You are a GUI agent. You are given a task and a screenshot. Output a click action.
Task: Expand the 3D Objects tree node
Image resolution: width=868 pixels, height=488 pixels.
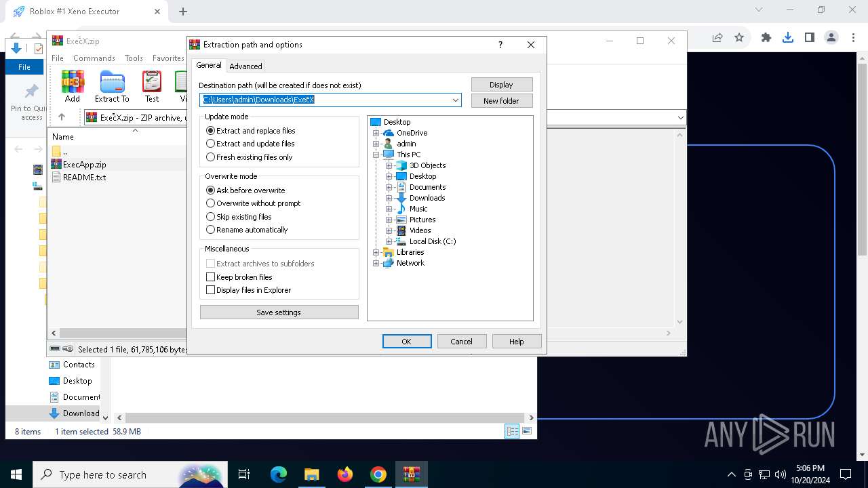(389, 165)
